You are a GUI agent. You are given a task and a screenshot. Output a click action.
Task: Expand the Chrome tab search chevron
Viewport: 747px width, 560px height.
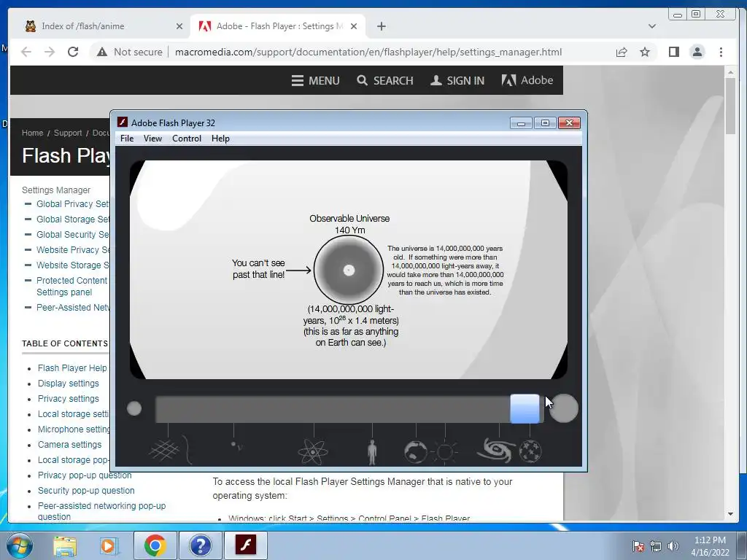(652, 26)
